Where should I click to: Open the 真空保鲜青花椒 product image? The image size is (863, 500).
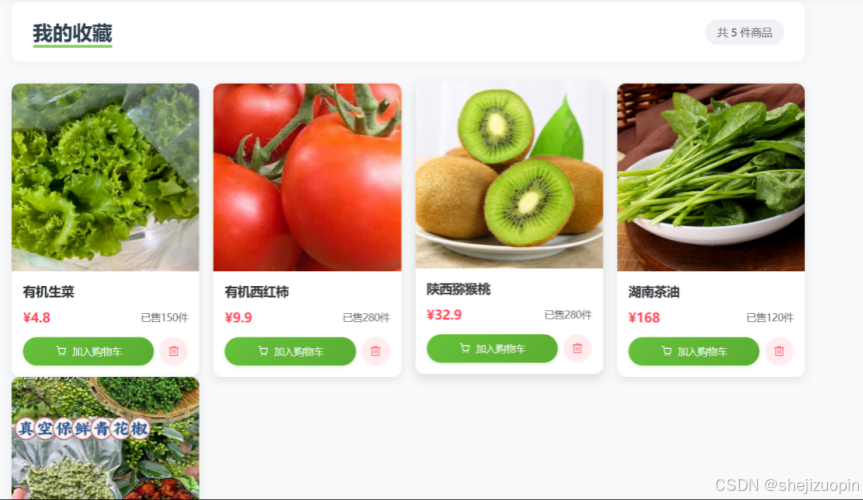(x=105, y=438)
